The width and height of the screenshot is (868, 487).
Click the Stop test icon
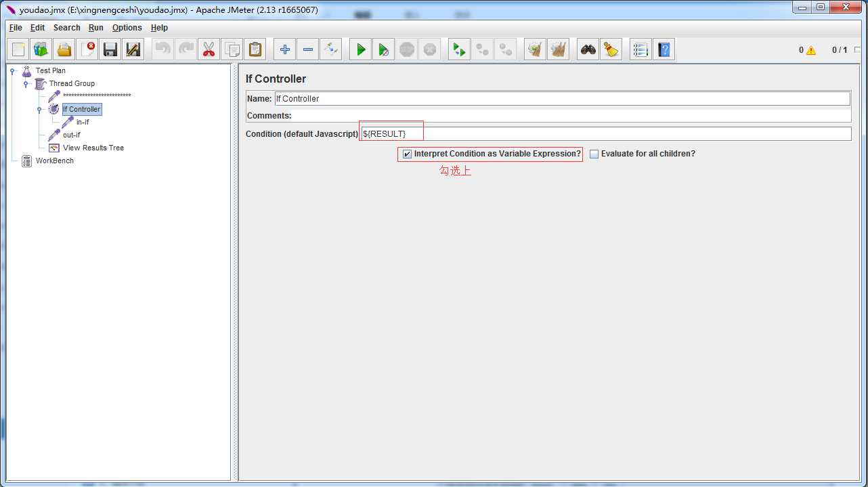[x=407, y=49]
